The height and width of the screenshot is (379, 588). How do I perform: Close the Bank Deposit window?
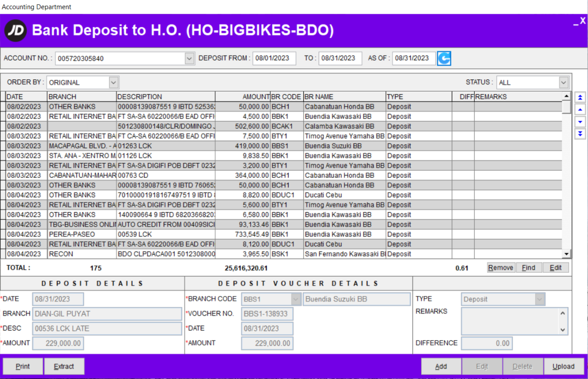583,21
